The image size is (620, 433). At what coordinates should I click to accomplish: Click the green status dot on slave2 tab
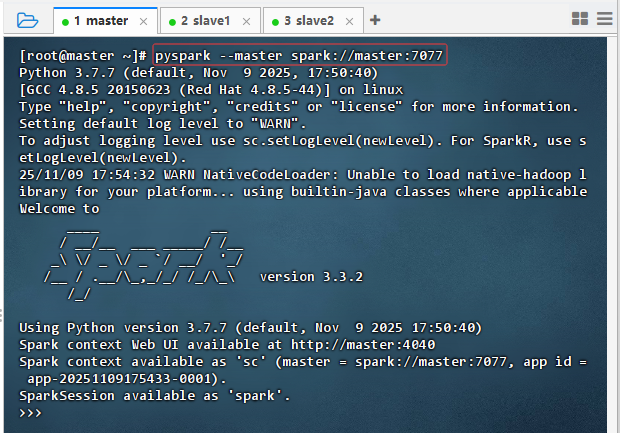[275, 22]
